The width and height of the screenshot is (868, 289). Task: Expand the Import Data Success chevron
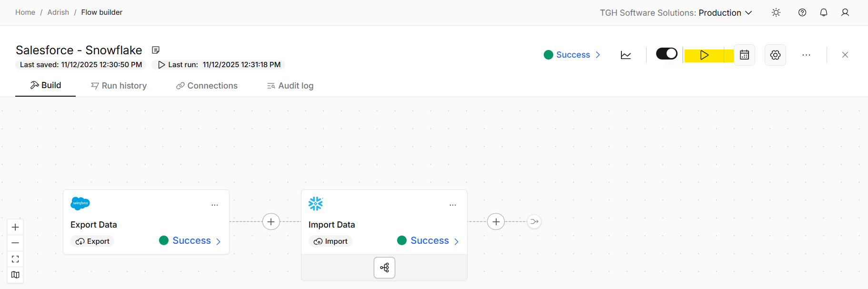click(x=456, y=241)
